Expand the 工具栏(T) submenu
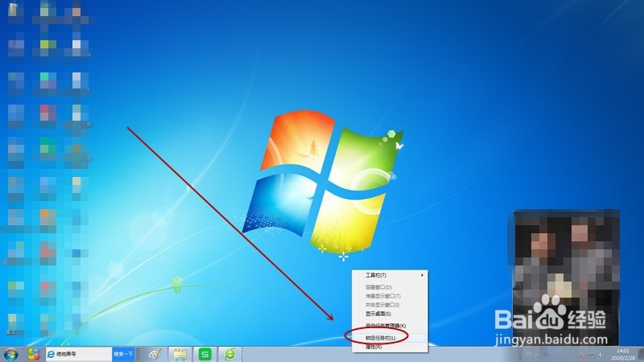Image resolution: width=644 pixels, height=362 pixels. 390,275
